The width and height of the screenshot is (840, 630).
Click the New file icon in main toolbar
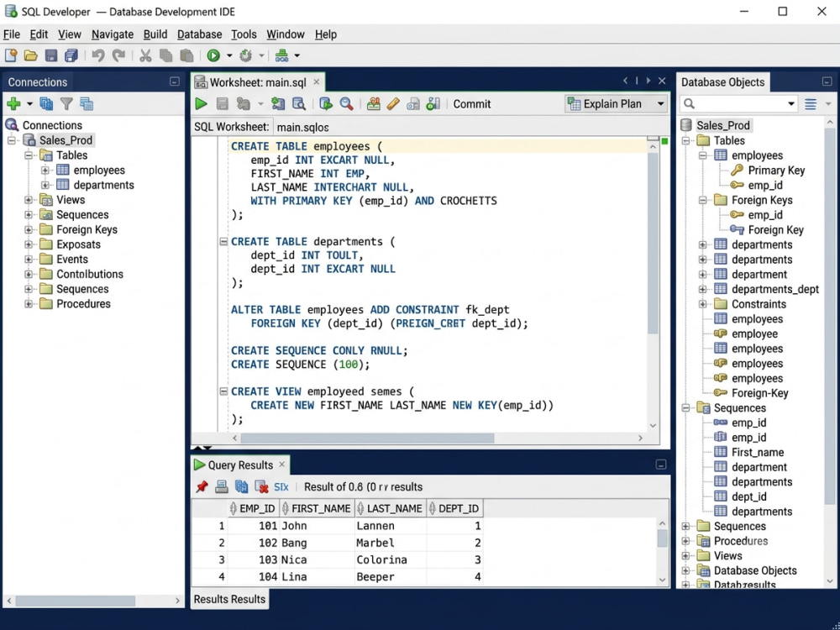(11, 55)
